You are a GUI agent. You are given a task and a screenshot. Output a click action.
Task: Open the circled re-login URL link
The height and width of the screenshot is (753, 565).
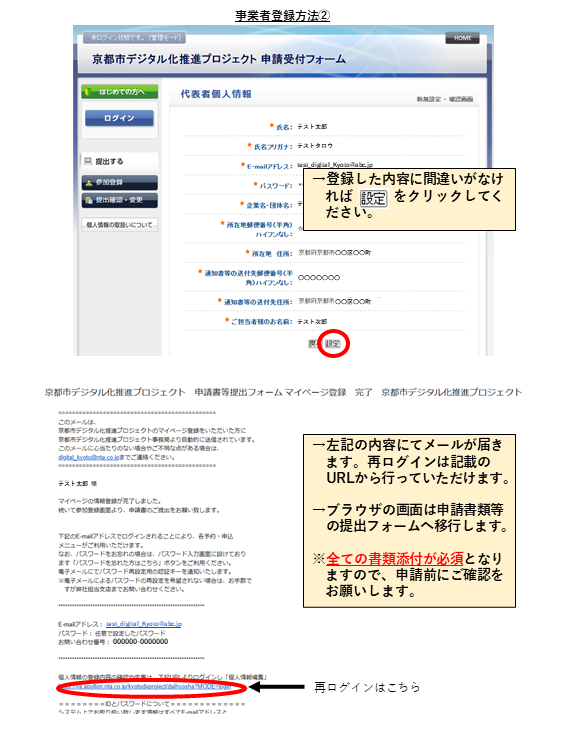[145, 687]
